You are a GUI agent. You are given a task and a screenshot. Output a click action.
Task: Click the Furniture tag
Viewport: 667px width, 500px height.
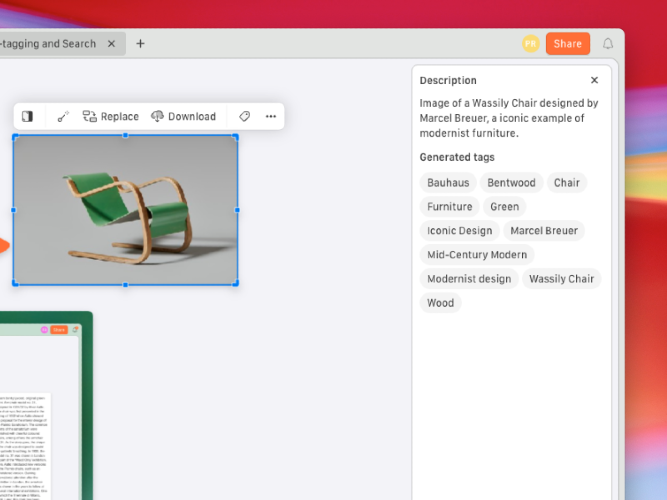(x=450, y=206)
